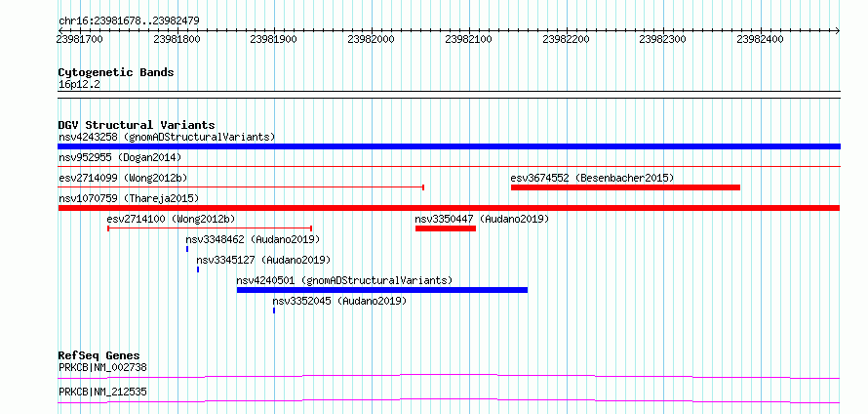
Task: Click ruler position 23982200
Action: point(566,39)
